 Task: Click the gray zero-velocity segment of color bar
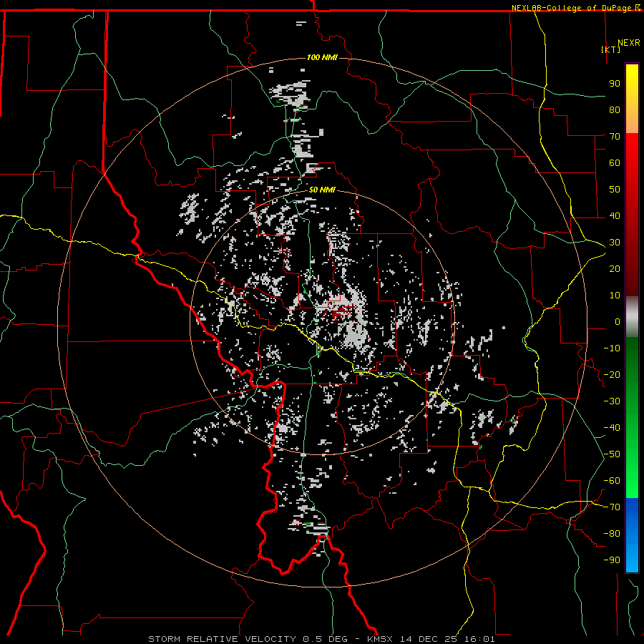coord(632,317)
